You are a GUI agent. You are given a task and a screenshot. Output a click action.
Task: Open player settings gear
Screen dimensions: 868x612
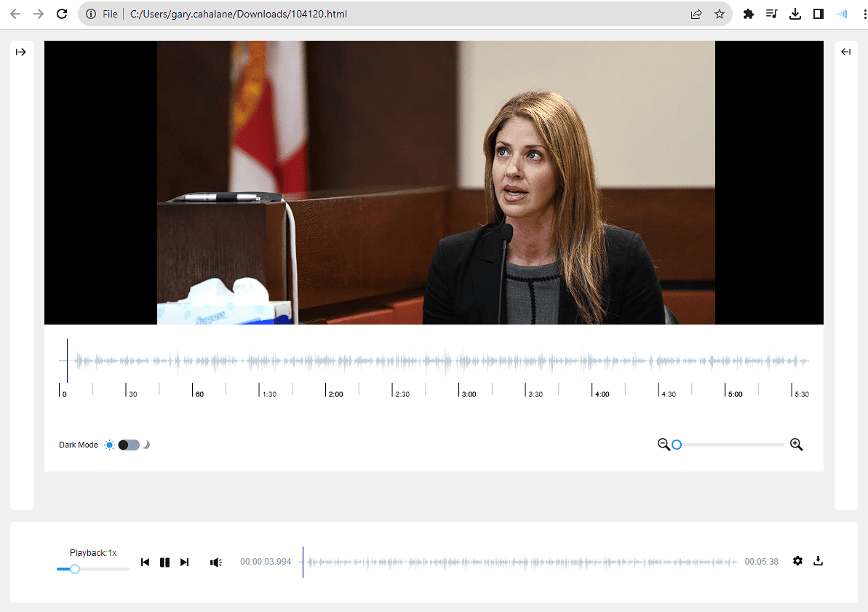pos(797,561)
